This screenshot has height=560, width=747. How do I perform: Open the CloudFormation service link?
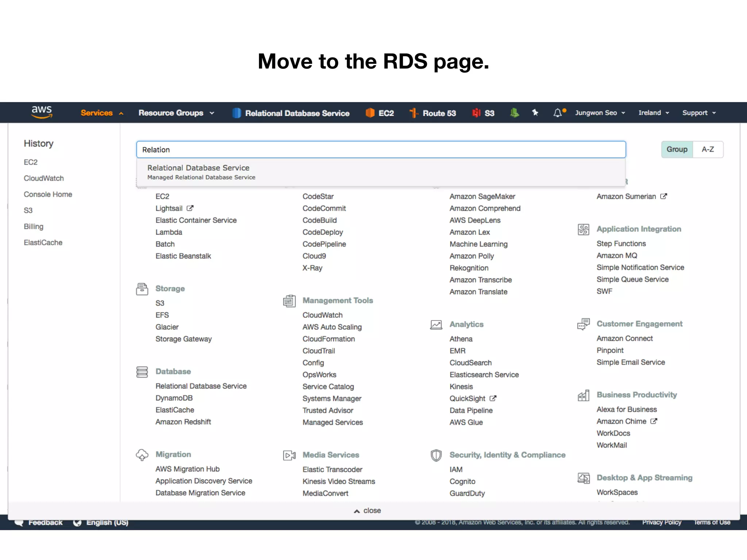click(x=329, y=339)
